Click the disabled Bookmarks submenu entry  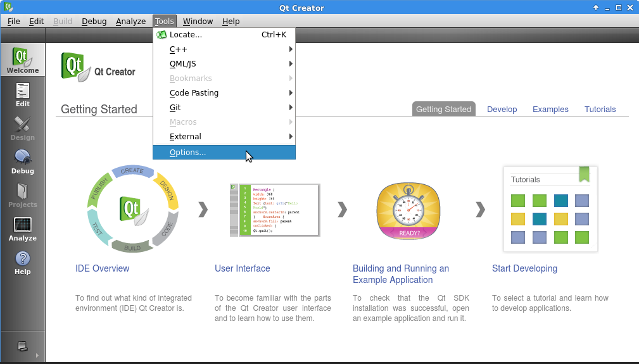(224, 78)
